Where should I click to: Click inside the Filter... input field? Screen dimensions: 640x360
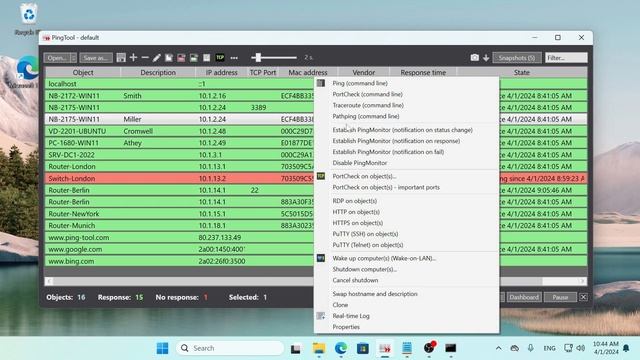point(566,58)
